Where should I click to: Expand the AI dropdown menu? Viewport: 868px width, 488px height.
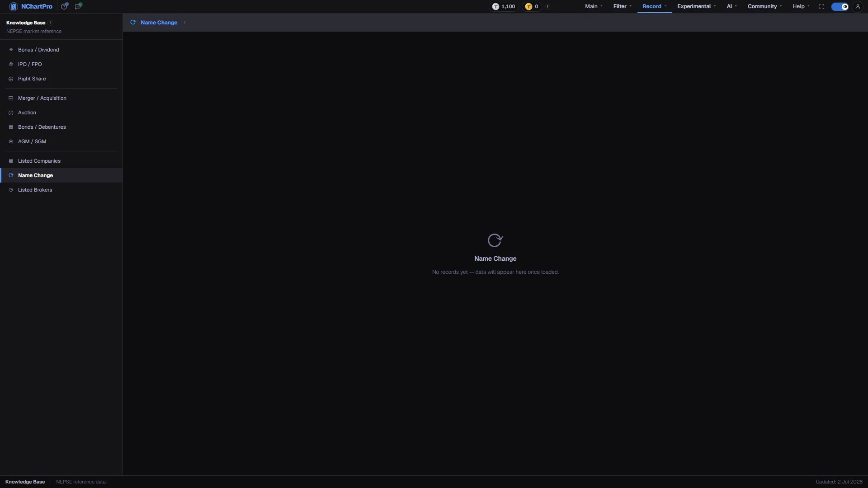pos(732,6)
